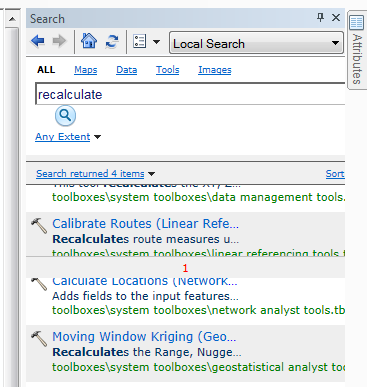Click in the recalculate search field
381x387 pixels.
point(190,94)
